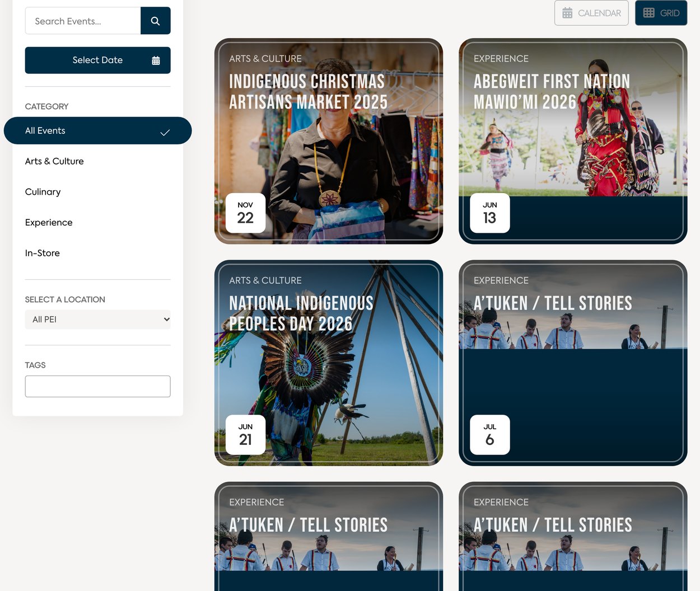Open the Select Date picker

coord(97,60)
